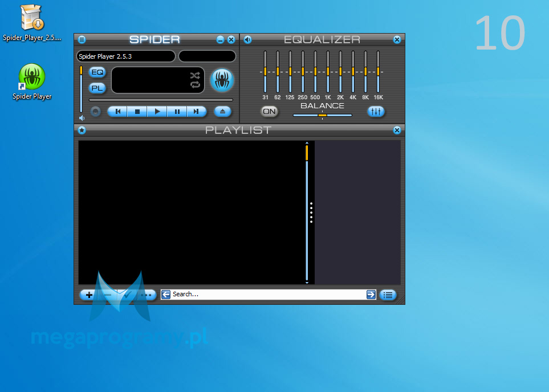This screenshot has width=549, height=392.
Task: Click the search back arrow
Action: pyautogui.click(x=165, y=295)
